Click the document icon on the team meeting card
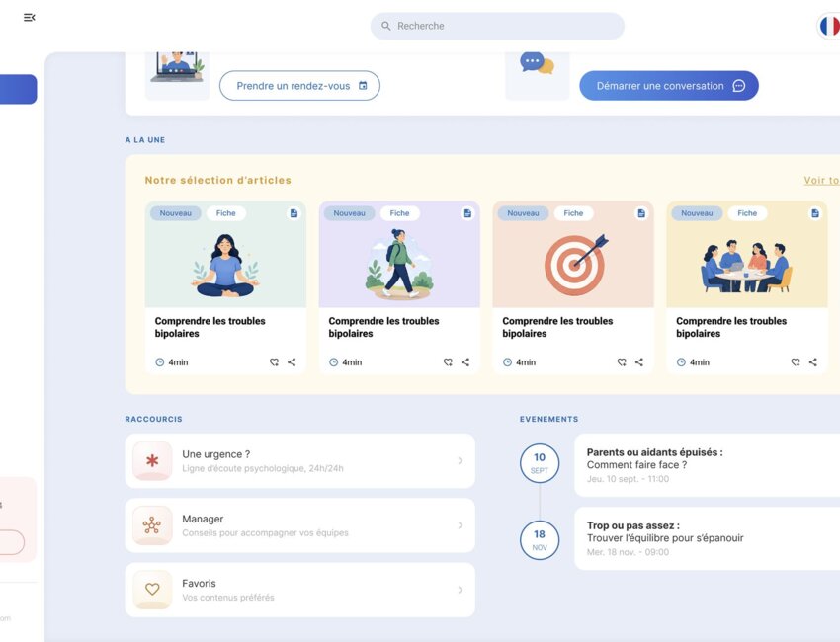Viewport: 840px width, 642px height. 815,213
